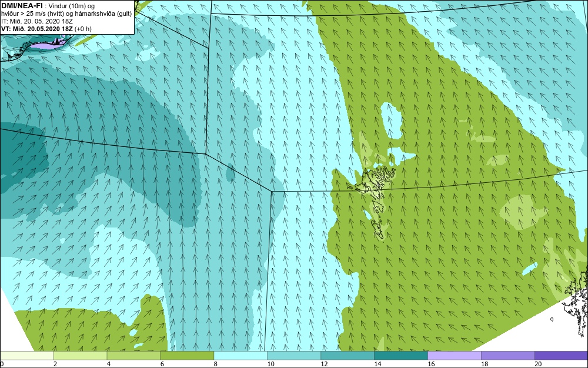Viewport: 588px width, 368px height.
Task: Click the 'DMI/NEA-FI' title text
Action: [22, 5]
